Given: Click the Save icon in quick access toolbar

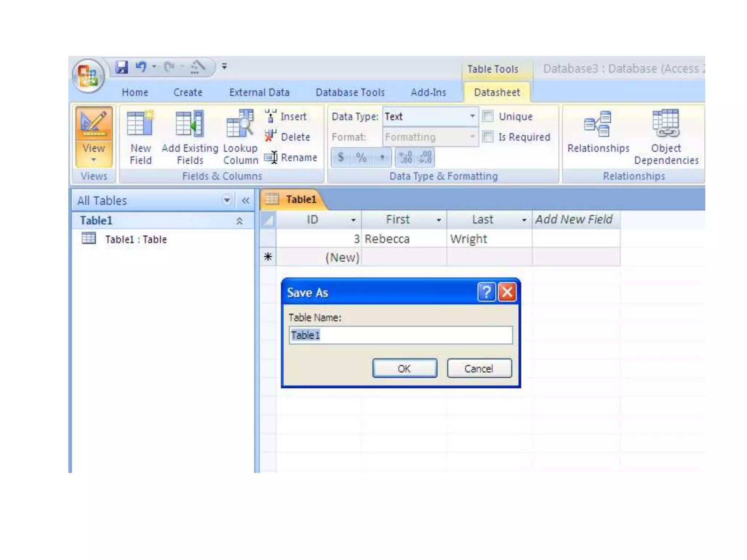Looking at the screenshot, I should click(x=121, y=67).
